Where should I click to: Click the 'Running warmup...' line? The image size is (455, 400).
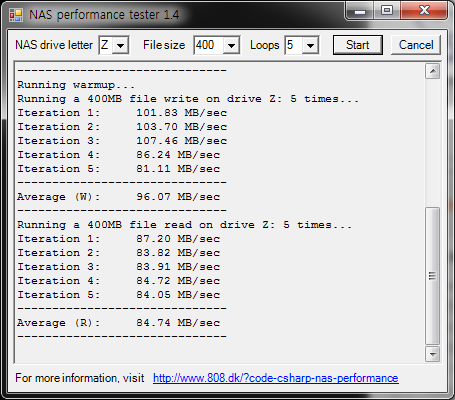point(76,85)
